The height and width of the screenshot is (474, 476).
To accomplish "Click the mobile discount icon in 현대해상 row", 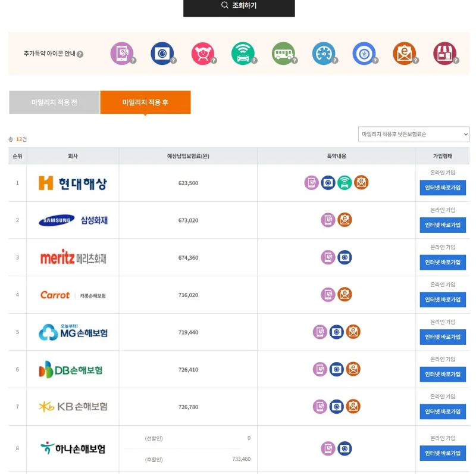I will 311,183.
